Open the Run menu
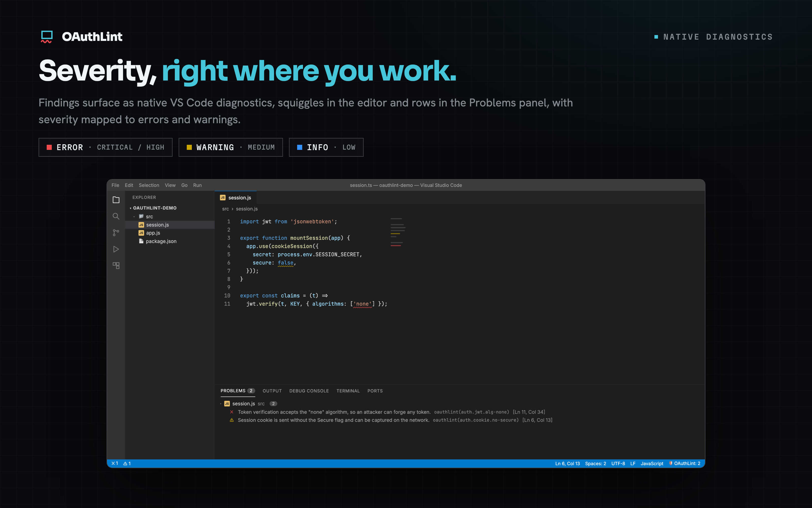This screenshot has height=508, width=812. [197, 185]
